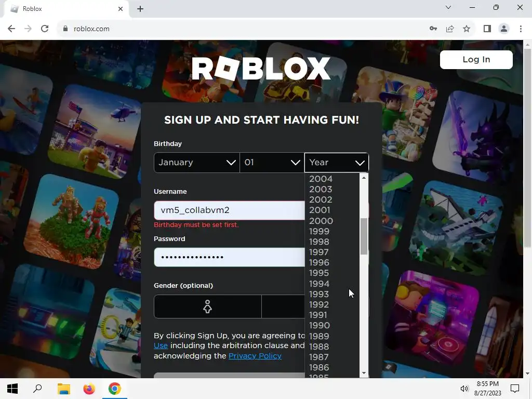Open the month dropdown showing January

pos(197,163)
